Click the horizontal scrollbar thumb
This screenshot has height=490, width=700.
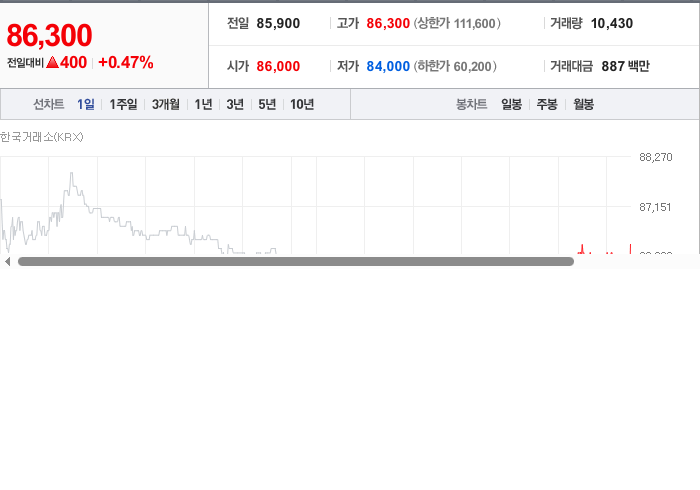(296, 262)
